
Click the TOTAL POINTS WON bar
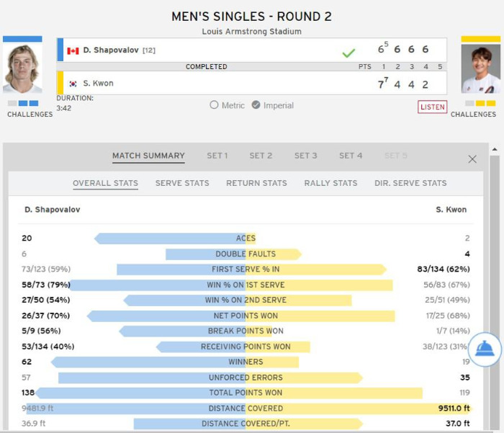(228, 393)
